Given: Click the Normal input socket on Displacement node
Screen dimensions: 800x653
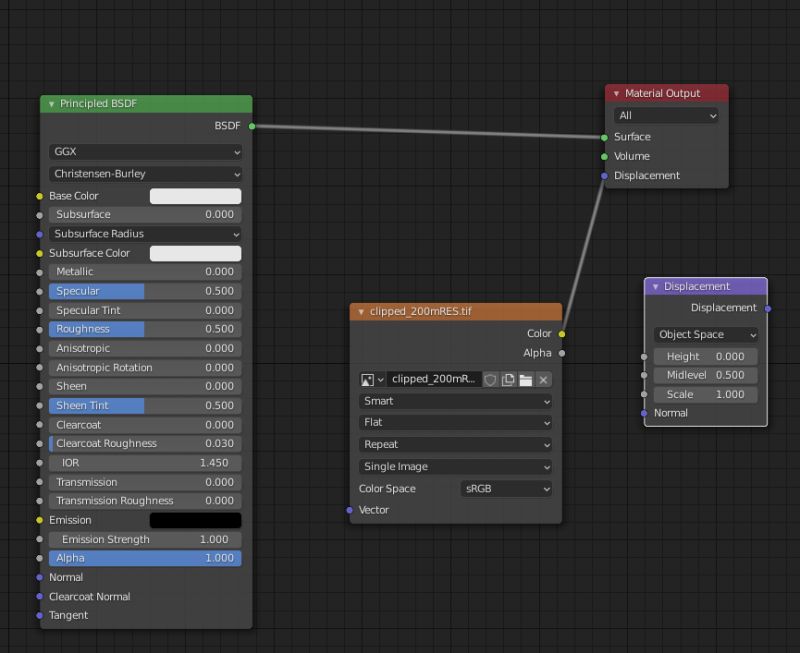Looking at the screenshot, I should pyautogui.click(x=644, y=413).
